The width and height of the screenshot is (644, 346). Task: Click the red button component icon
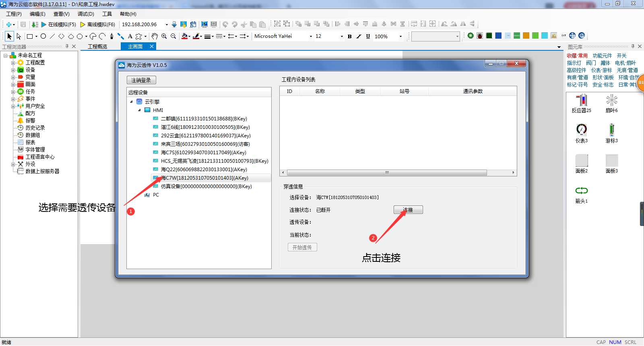(480, 36)
